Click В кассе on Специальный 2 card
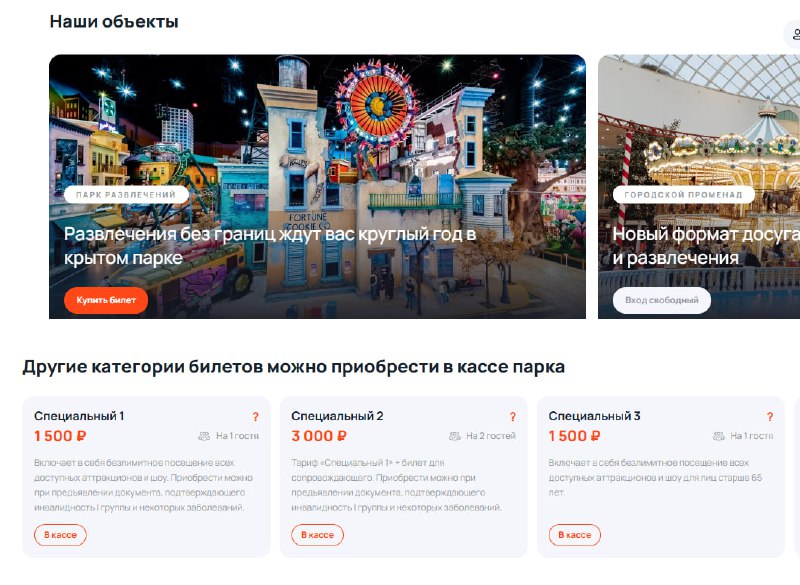The image size is (800, 585). point(317,535)
